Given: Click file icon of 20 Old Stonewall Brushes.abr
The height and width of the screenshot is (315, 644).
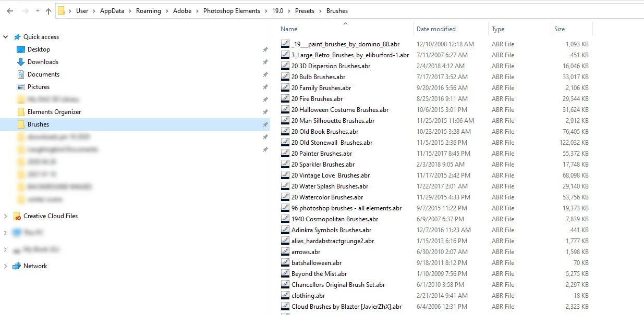Looking at the screenshot, I should [x=285, y=143].
